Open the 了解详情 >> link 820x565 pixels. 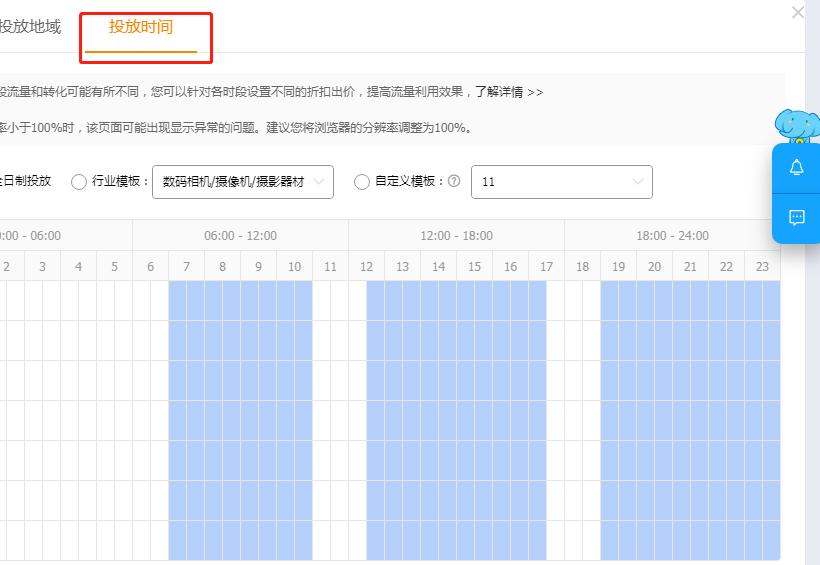[509, 92]
